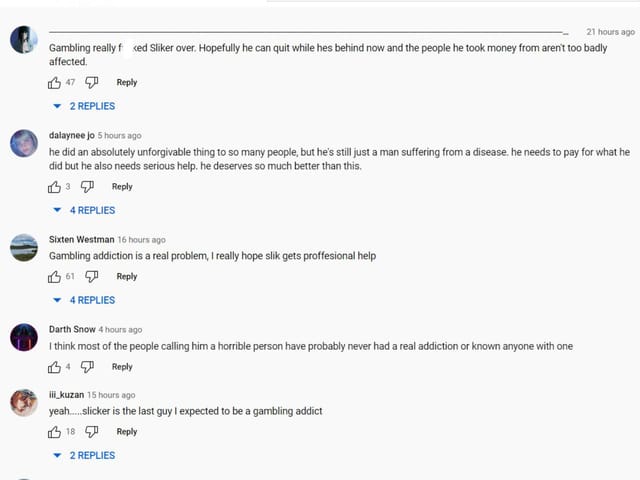The image size is (640, 480).
Task: Dislike iii_kuzan's comment
Action: pos(91,432)
